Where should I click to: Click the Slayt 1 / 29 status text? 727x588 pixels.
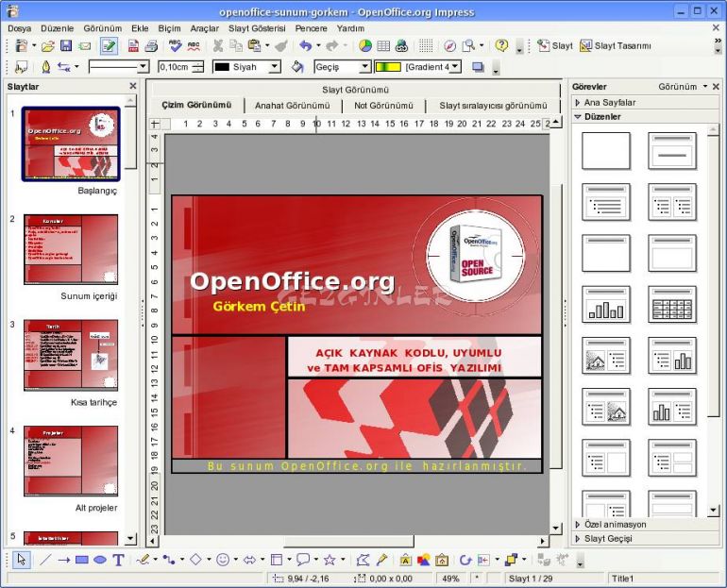531,579
